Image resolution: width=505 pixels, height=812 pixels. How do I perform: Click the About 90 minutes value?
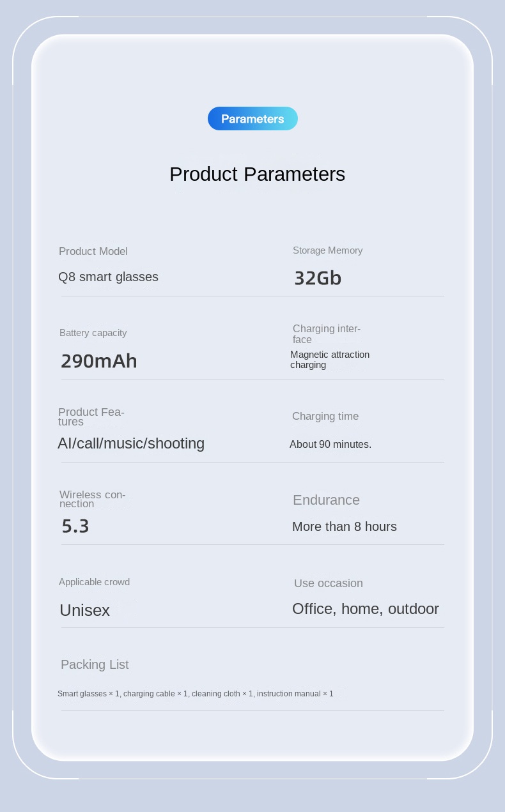tap(330, 444)
